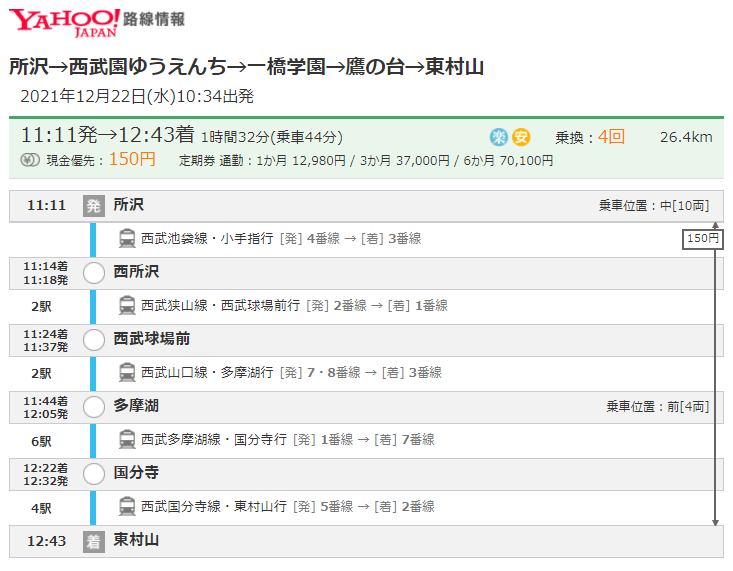Click the 26.4km distance value
The image size is (733, 571).
tap(686, 137)
